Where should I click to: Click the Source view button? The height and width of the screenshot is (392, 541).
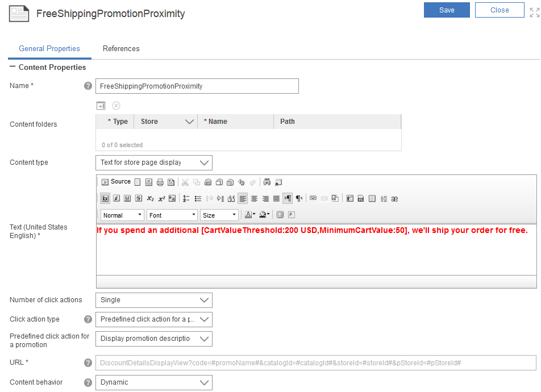[116, 182]
